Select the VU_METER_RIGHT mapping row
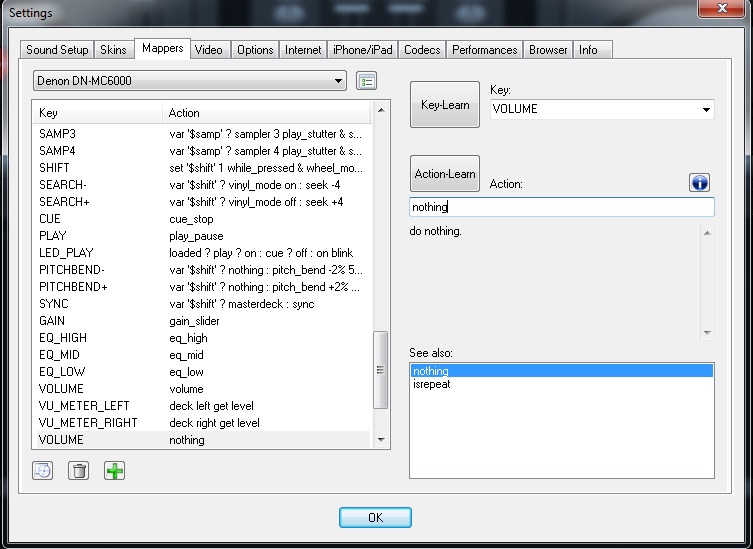Screen dimensions: 753x549 (204, 423)
